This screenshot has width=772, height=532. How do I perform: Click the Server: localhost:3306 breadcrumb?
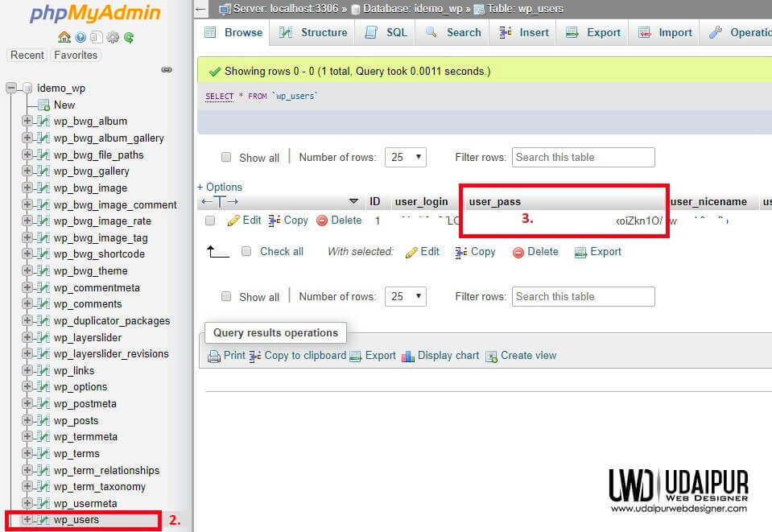[286, 9]
